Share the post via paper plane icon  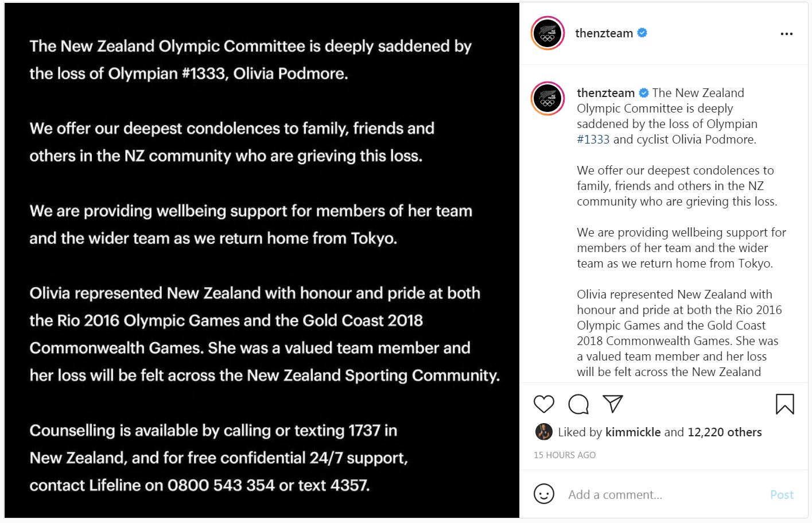coord(613,404)
